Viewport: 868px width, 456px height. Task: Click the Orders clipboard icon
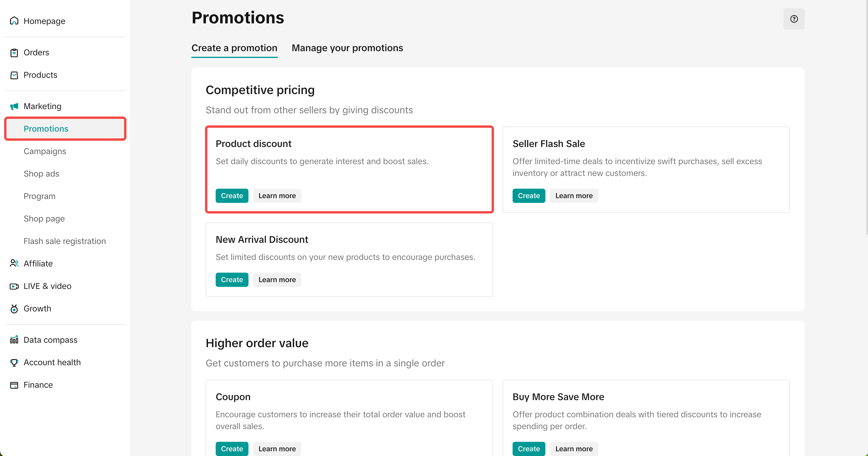coord(14,53)
